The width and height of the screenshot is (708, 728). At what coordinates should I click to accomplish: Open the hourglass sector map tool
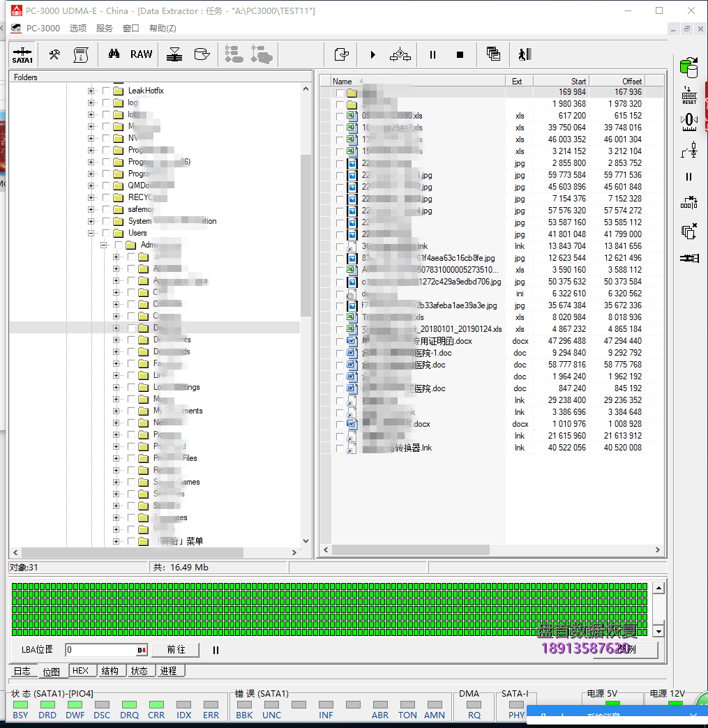click(x=174, y=55)
